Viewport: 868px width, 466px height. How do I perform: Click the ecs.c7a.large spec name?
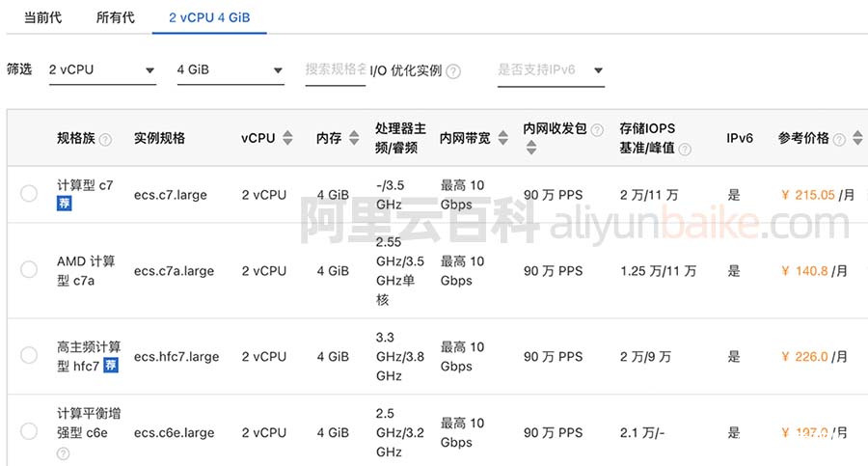click(174, 271)
